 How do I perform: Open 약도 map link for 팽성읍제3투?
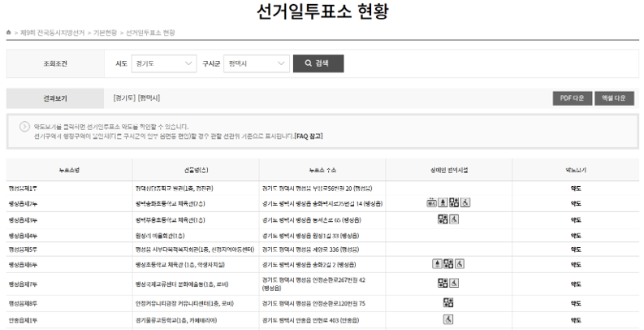tap(576, 220)
